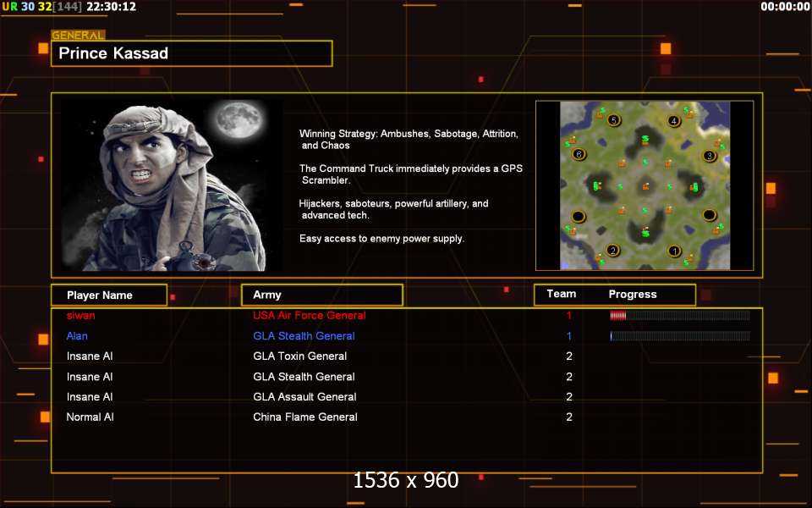
Task: Click the Command Truck GPS Scrambler text
Action: (x=411, y=174)
